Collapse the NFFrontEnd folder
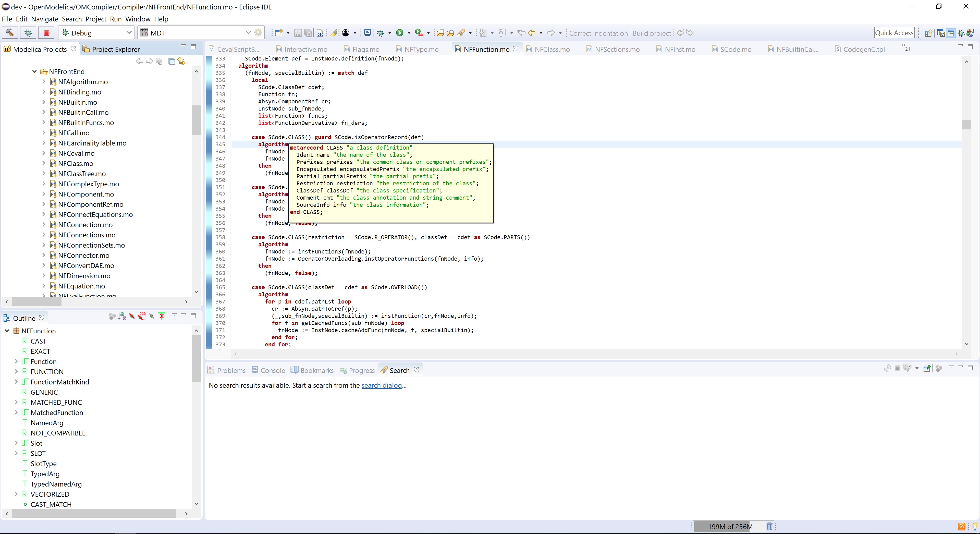This screenshot has height=534, width=980. 34,71
